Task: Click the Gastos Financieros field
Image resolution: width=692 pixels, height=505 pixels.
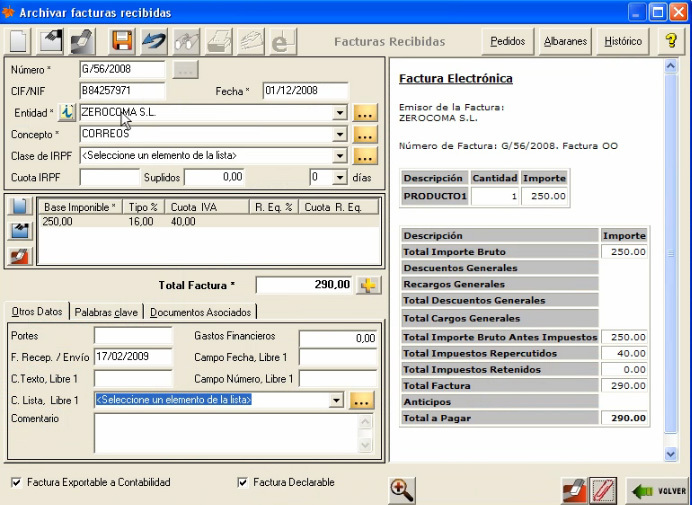Action: 338,339
